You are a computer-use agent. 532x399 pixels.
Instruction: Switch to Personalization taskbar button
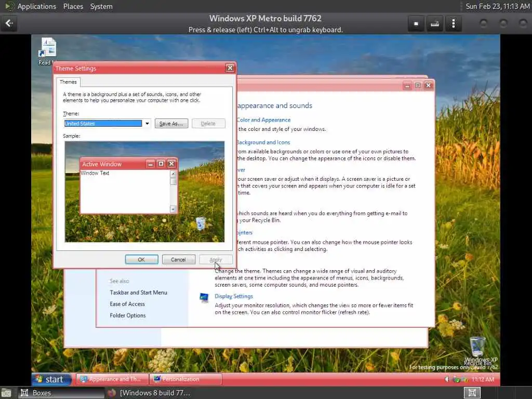point(185,379)
